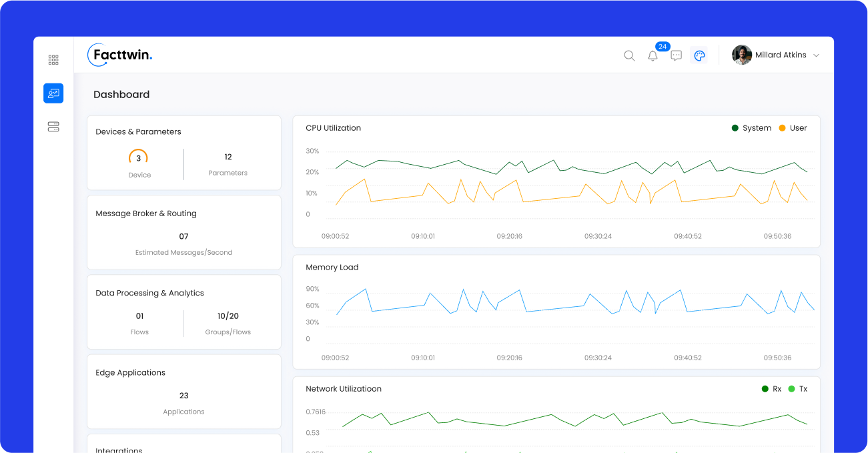Open the apps grid icon in sidebar
The image size is (868, 453).
(53, 60)
